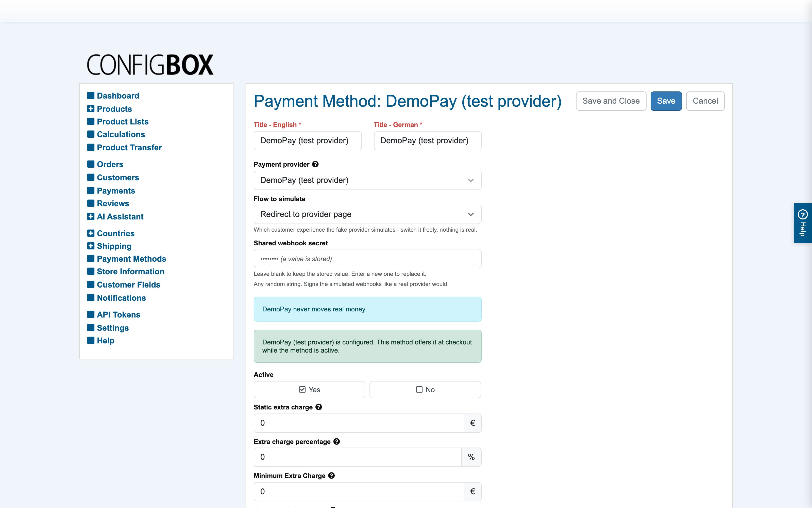Screen dimensions: 812x508
Task: Open the Help side tab question icon
Action: pyautogui.click(x=803, y=214)
